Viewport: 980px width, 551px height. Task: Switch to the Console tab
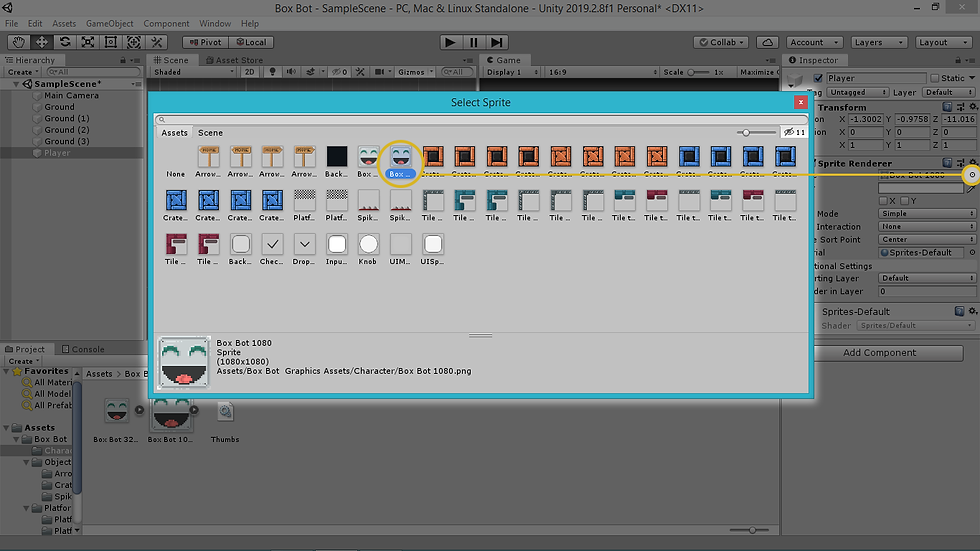[83, 349]
